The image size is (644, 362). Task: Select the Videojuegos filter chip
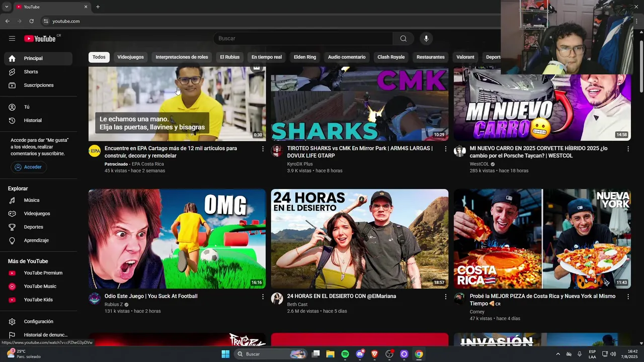click(130, 57)
